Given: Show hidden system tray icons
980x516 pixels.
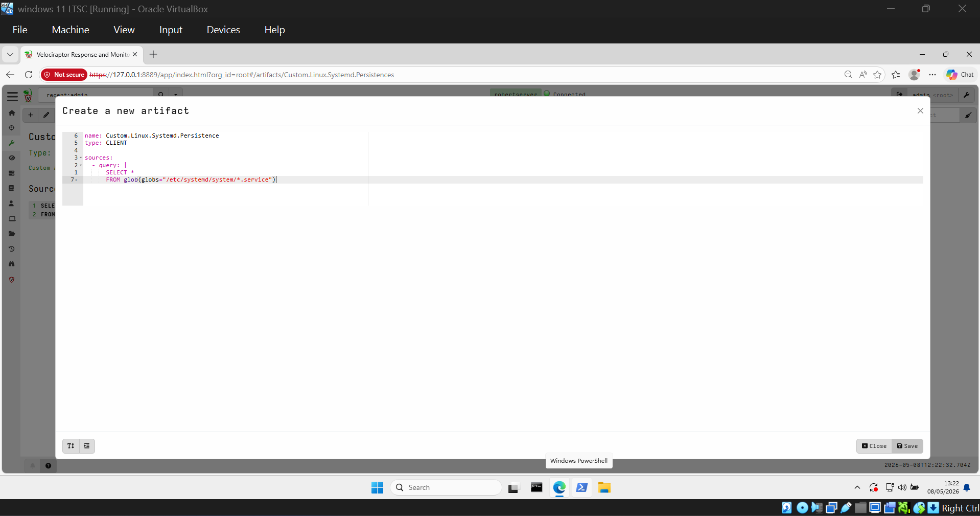Looking at the screenshot, I should (x=857, y=487).
